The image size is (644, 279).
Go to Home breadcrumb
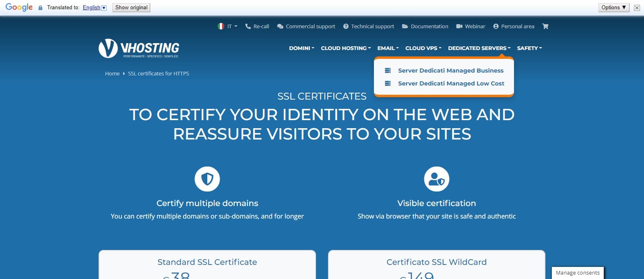(112, 73)
